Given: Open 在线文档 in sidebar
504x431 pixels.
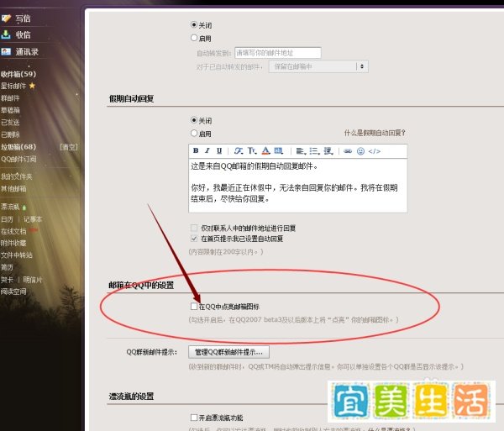Looking at the screenshot, I should (x=13, y=231).
